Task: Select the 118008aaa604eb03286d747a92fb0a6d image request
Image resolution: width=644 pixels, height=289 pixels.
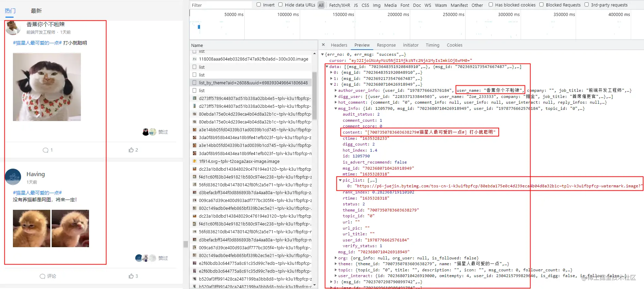Action: pyautogui.click(x=251, y=59)
